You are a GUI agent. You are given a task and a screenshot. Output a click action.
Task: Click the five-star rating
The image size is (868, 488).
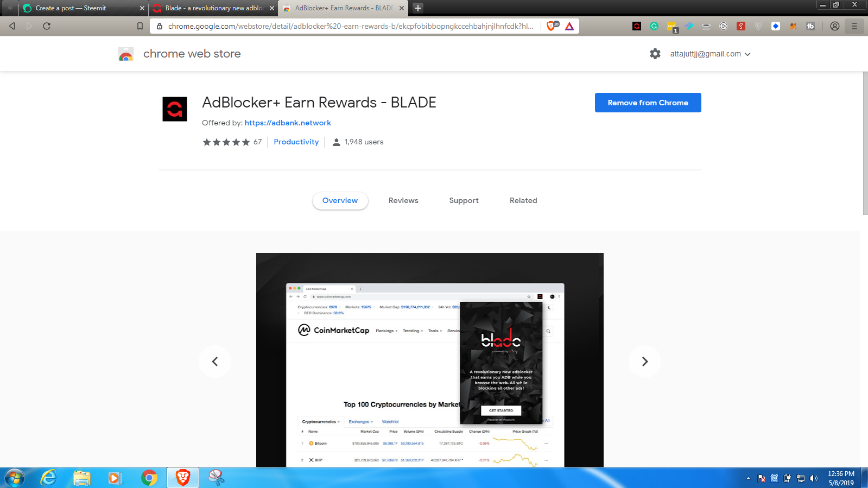click(226, 142)
